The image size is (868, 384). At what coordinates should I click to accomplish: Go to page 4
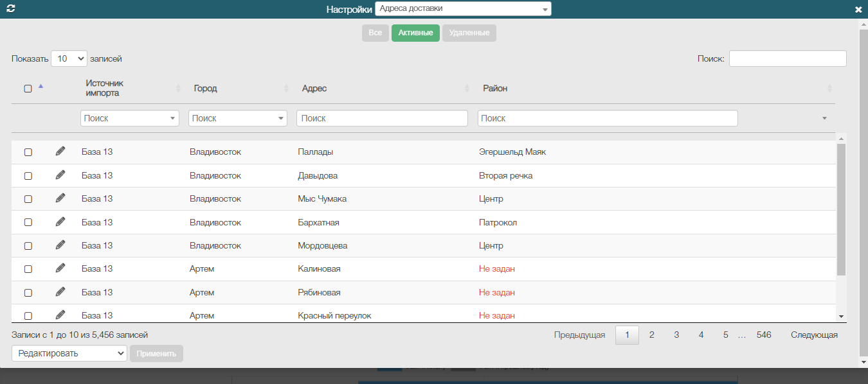(x=701, y=335)
